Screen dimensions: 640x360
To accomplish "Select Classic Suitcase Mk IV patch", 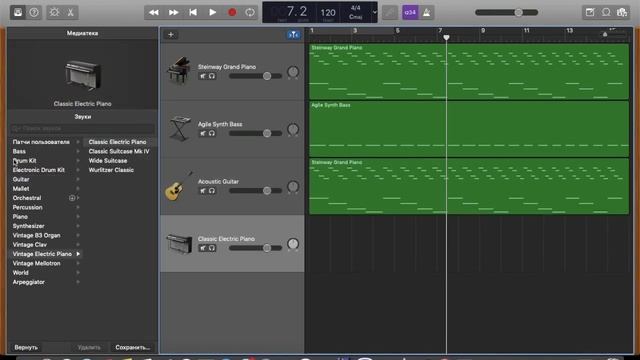I will pos(119,151).
